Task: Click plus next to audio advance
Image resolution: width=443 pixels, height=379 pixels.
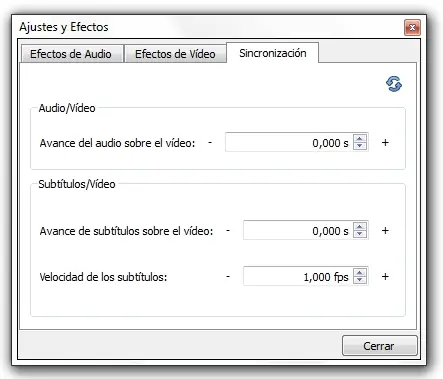Action: pos(385,142)
